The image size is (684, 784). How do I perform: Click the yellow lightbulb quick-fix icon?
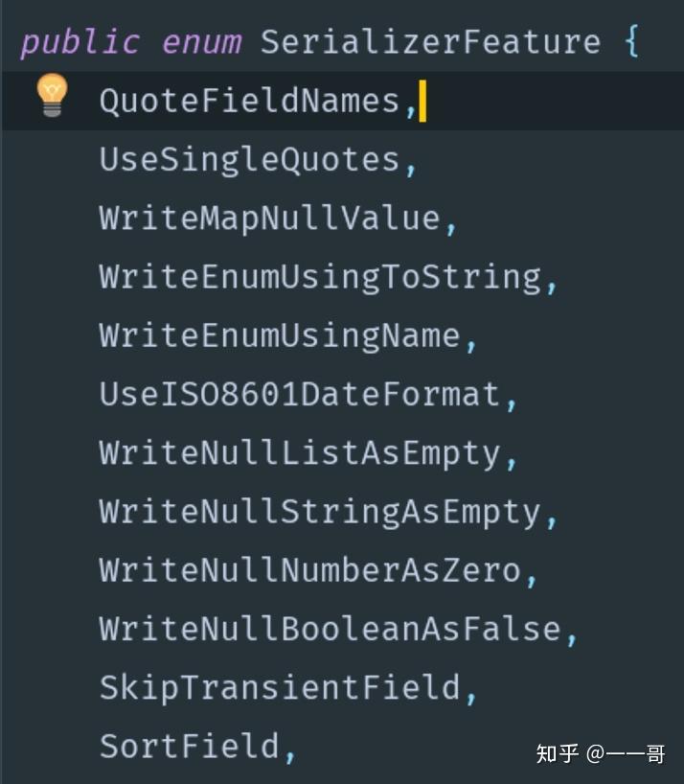(52, 96)
